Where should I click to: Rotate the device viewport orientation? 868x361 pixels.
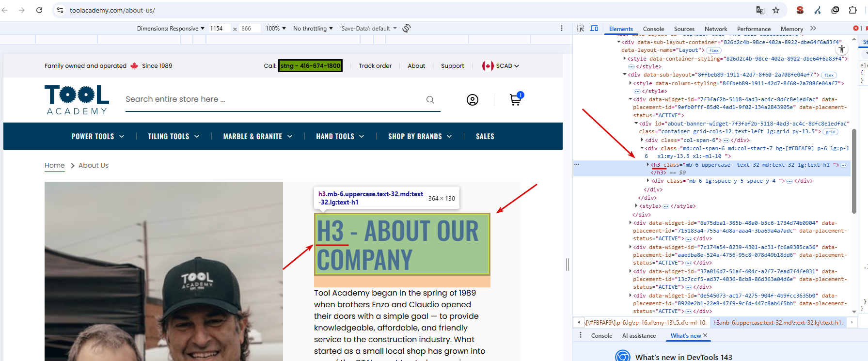tap(407, 28)
